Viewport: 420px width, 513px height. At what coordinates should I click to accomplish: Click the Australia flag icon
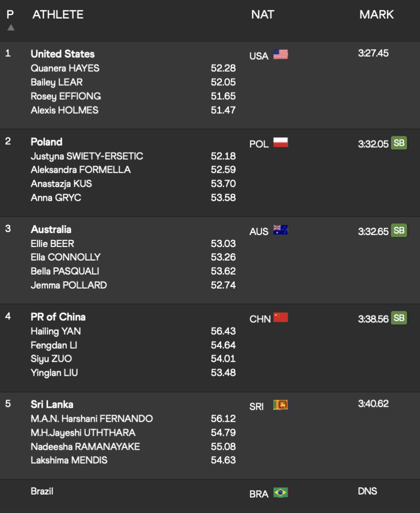click(281, 230)
